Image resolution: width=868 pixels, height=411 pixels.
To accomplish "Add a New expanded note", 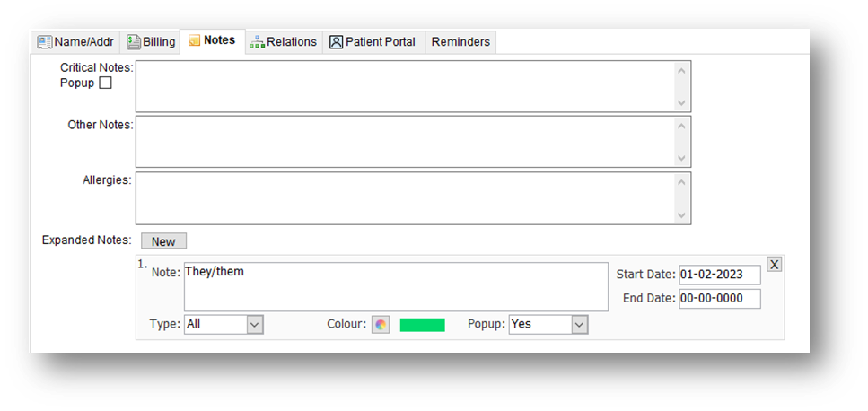I will (164, 241).
